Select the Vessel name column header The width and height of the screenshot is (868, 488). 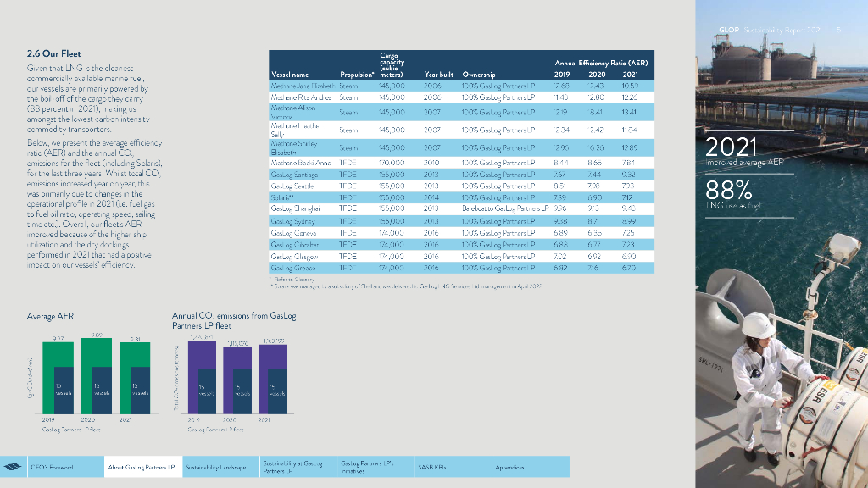coord(290,75)
